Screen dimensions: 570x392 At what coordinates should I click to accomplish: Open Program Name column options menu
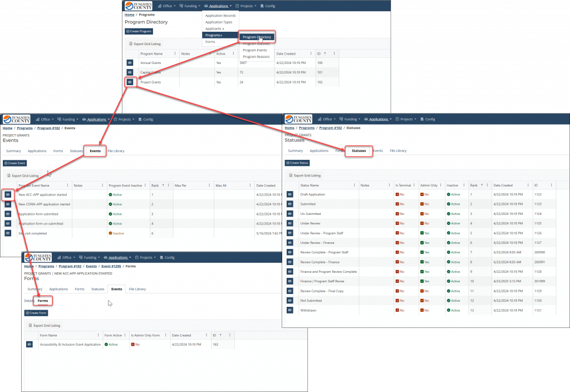coord(175,53)
